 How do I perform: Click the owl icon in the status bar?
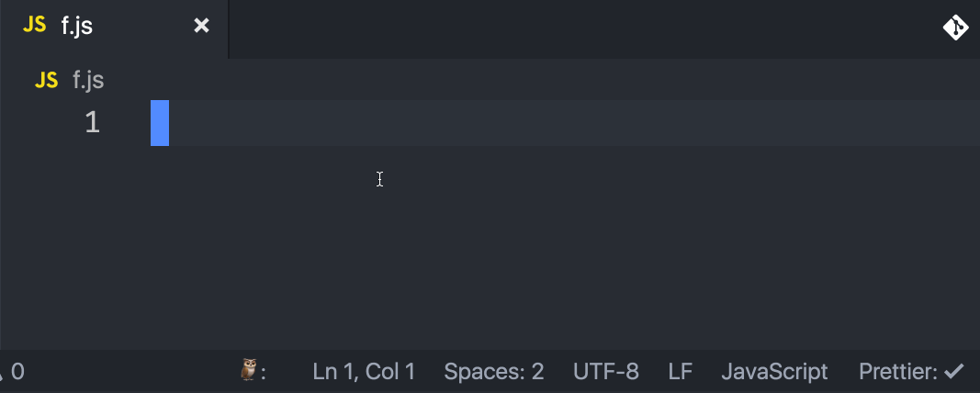tap(249, 370)
